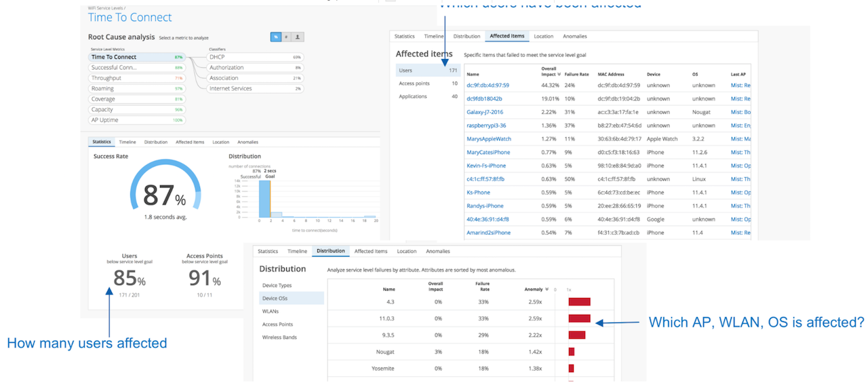Select Wireless Bands attribute
The width and height of the screenshot is (868, 391).
(x=279, y=337)
